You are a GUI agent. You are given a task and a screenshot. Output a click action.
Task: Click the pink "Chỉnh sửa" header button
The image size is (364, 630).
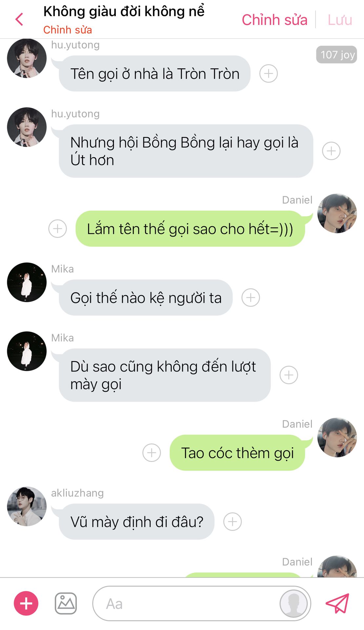point(274,20)
